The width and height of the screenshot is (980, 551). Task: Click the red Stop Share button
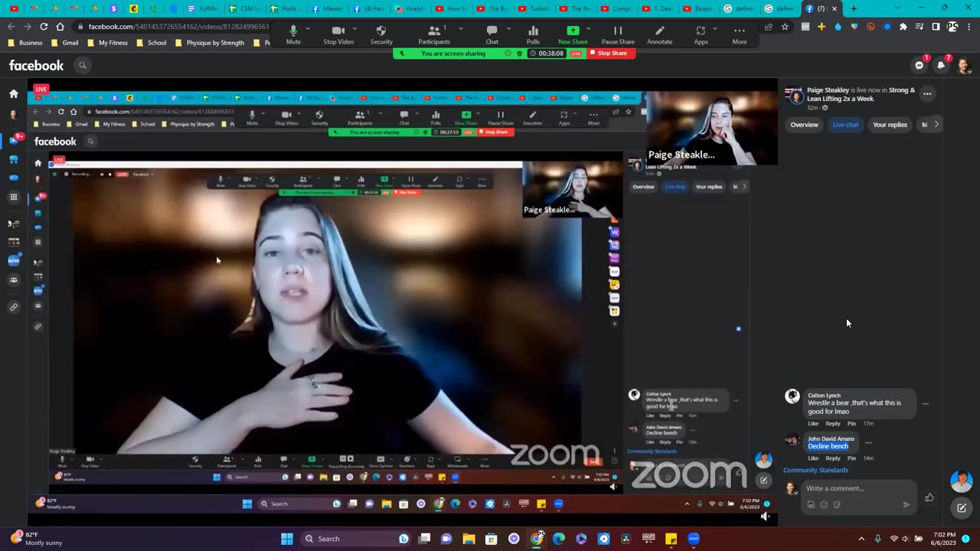pyautogui.click(x=612, y=54)
